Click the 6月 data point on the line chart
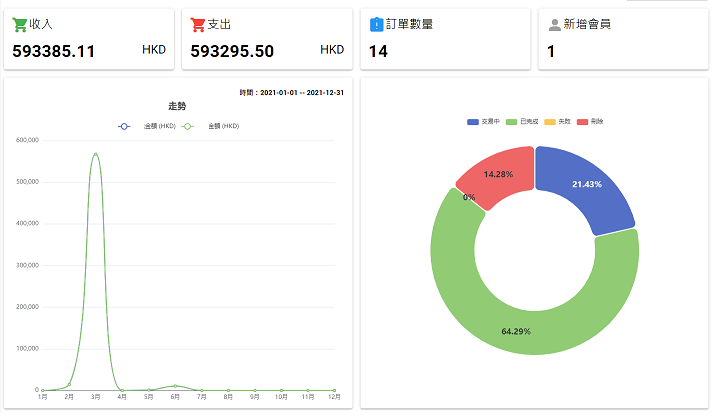Image resolution: width=717 pixels, height=420 pixels. (x=175, y=385)
